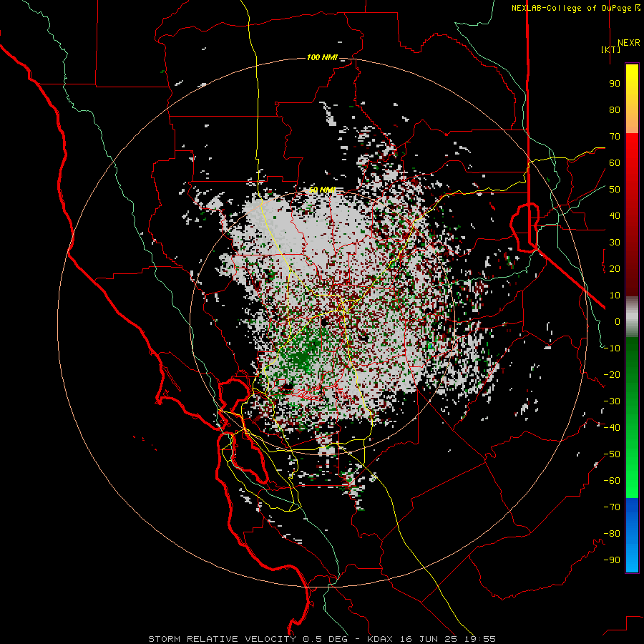
Task: Click the [KT] units label
Action: point(611,49)
